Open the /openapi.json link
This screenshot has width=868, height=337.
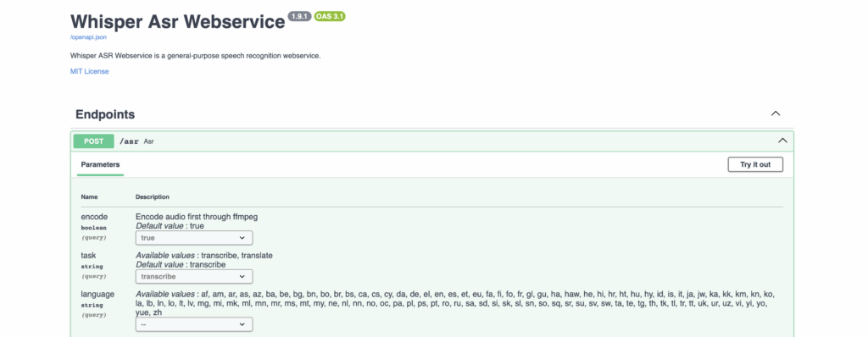point(88,37)
